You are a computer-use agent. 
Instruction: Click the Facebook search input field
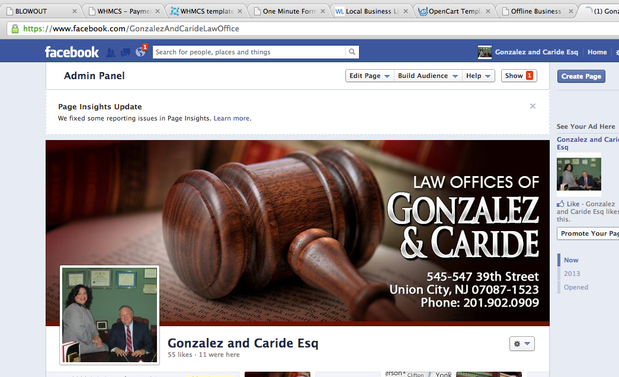(x=249, y=52)
